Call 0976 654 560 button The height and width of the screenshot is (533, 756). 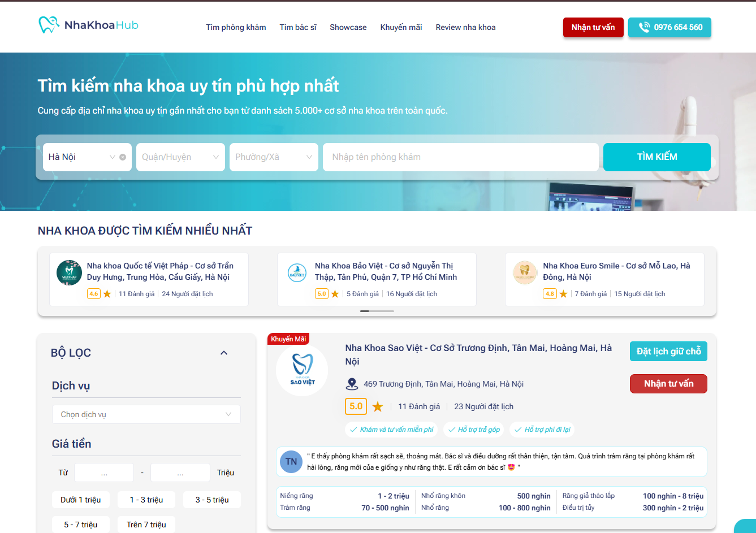669,27
